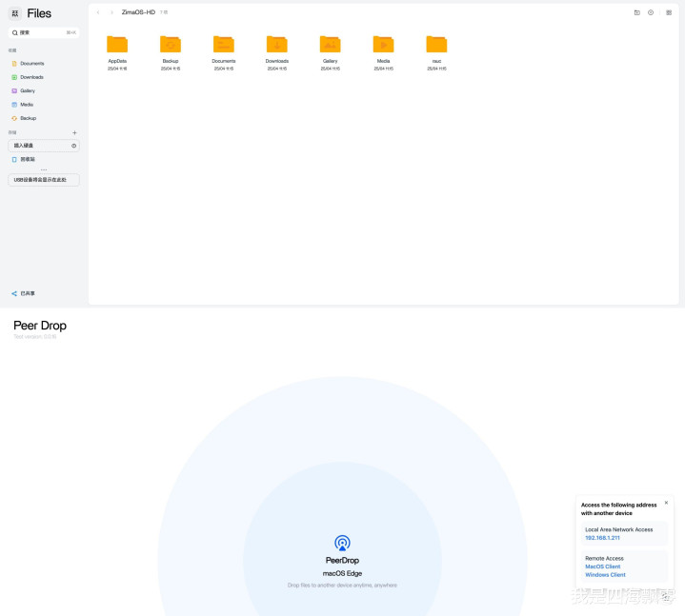Create a new folder via toolbar icon
685x616 pixels.
(x=637, y=12)
